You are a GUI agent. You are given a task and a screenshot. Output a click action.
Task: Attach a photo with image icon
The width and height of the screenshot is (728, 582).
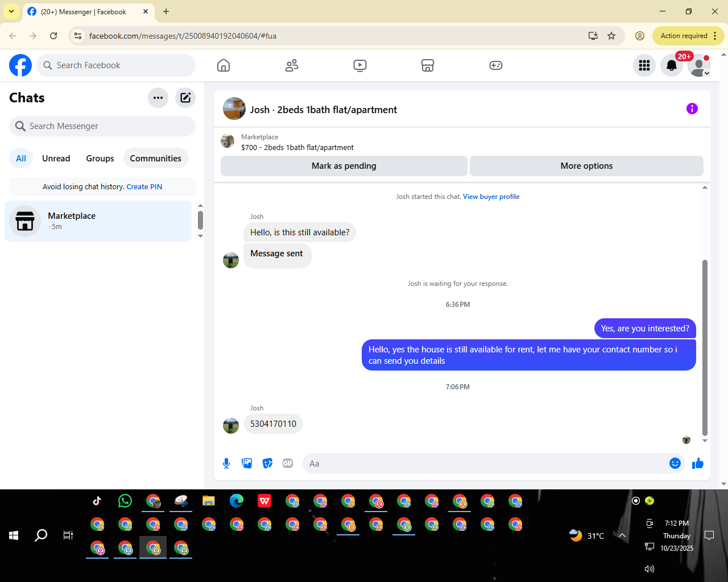tap(247, 463)
